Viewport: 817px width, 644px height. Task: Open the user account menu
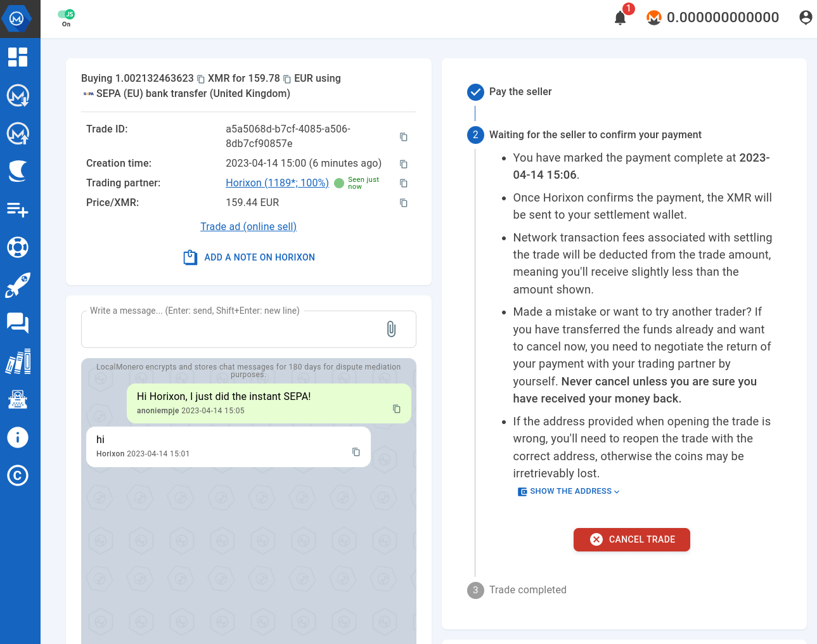coord(805,18)
